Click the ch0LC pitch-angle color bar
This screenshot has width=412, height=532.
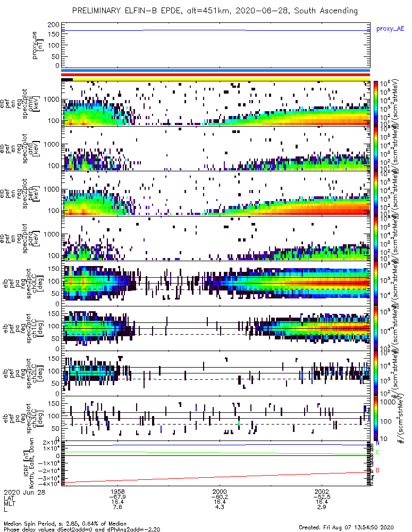(x=376, y=283)
